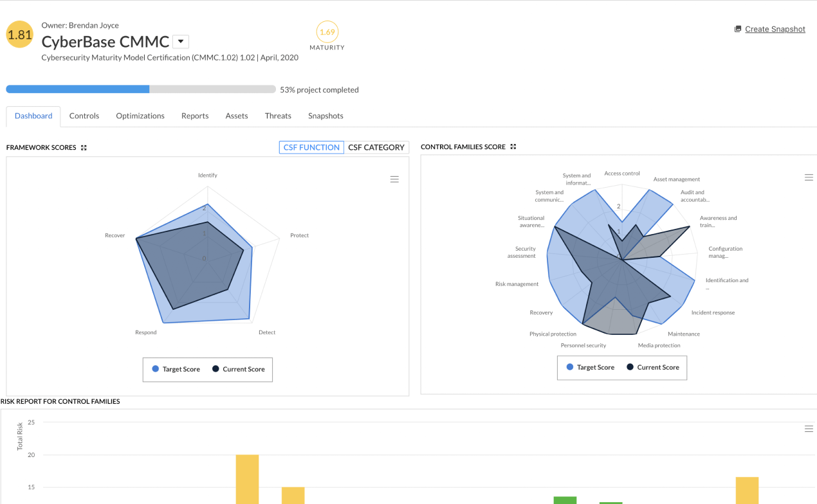817x504 pixels.
Task: Toggle Target Score in Control Families legend
Action: (590, 367)
